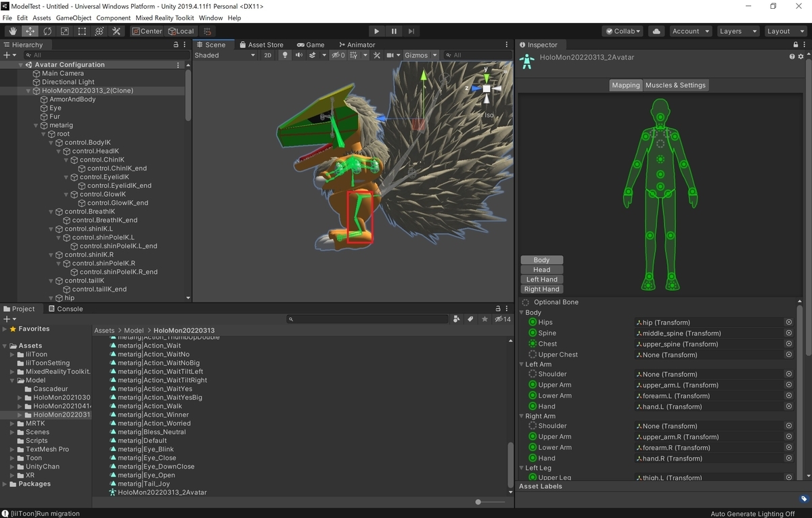Toggle the scene grid visibility

pos(354,55)
